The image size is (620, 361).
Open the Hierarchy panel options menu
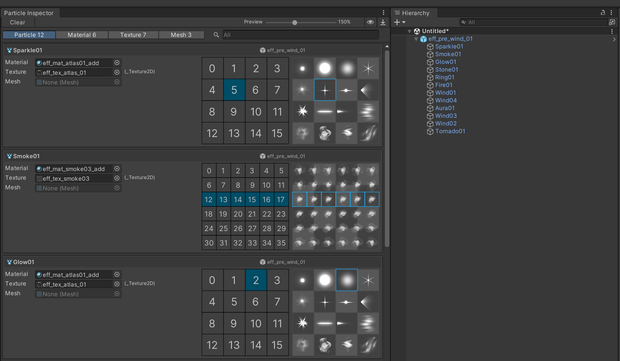coord(611,13)
